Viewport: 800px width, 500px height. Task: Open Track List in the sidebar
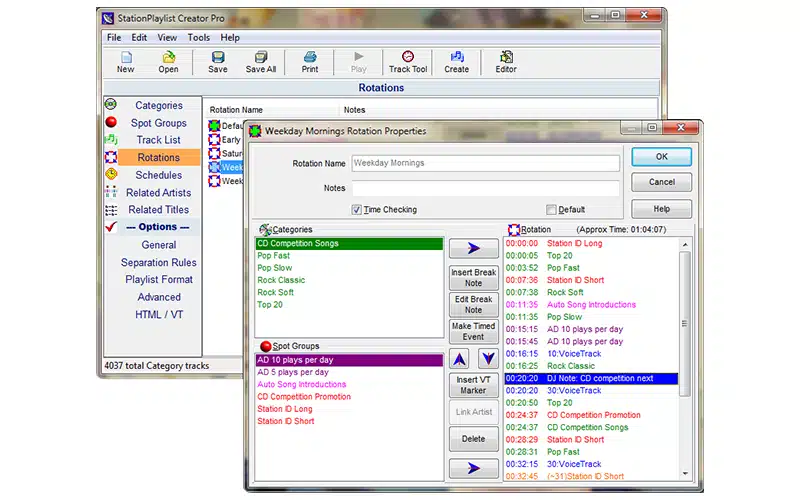pos(159,140)
